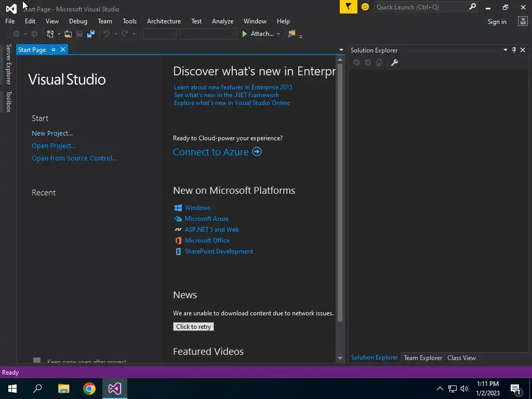The image size is (532, 399).
Task: Toggle Keep page open after project checkbox
Action: coord(37,361)
